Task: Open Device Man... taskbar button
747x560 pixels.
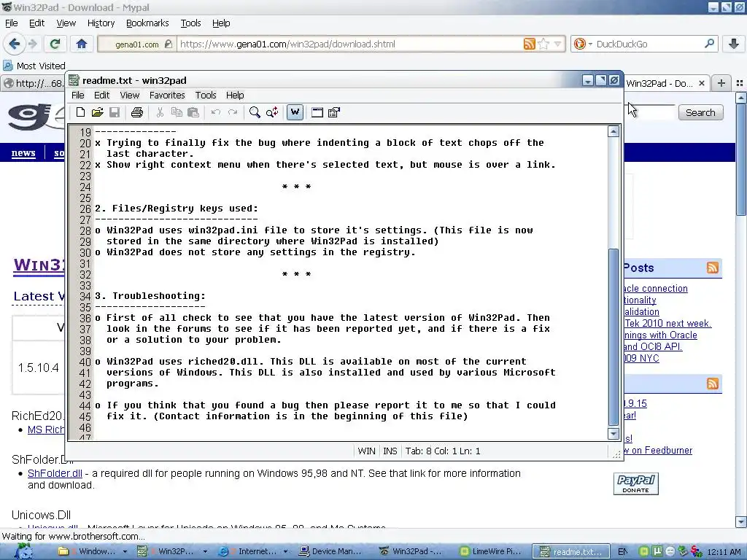Action: [330, 551]
